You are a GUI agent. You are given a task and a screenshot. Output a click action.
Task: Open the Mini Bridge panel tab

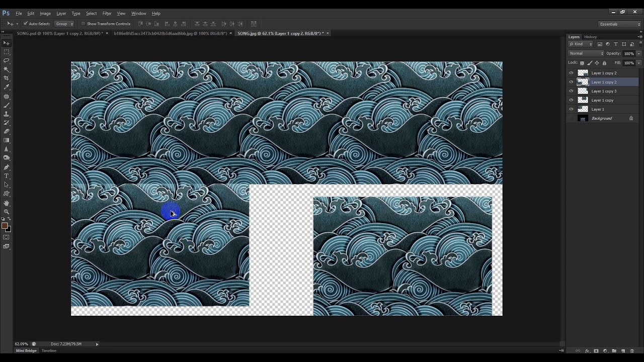26,350
